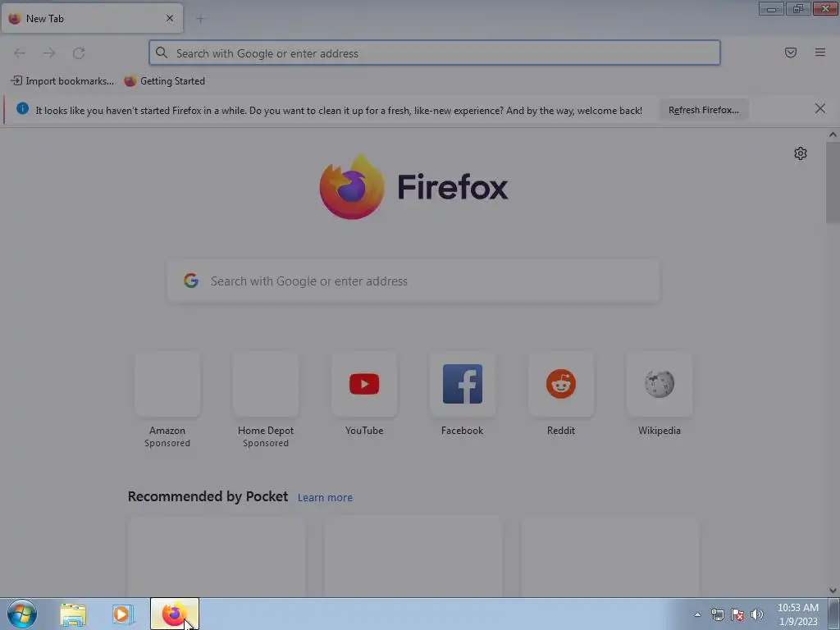Open Windows Media Player from taskbar
Viewport: 840px width, 630px height.
point(122,614)
